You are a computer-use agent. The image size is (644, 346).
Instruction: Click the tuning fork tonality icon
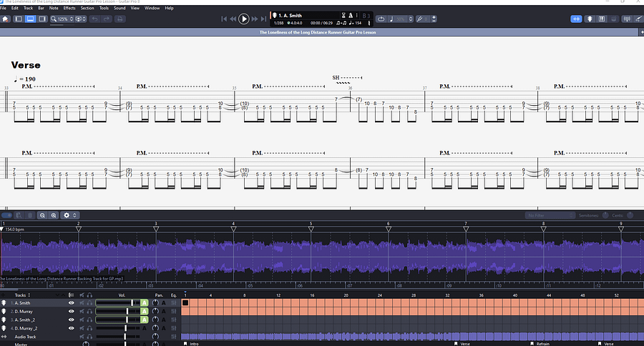[419, 19]
